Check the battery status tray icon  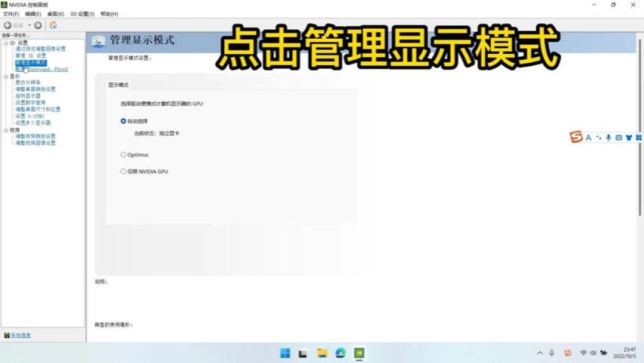(x=603, y=353)
